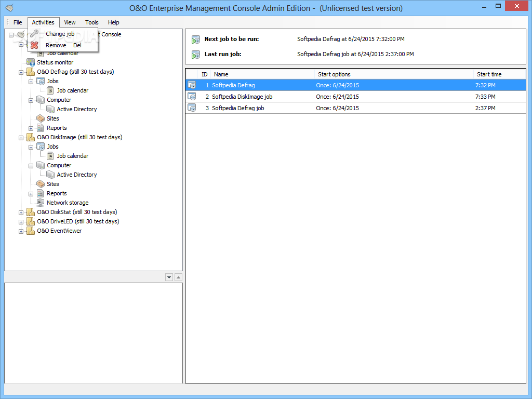Select the O&O EventViewer label
Viewport: 532px width, 399px height.
click(59, 231)
